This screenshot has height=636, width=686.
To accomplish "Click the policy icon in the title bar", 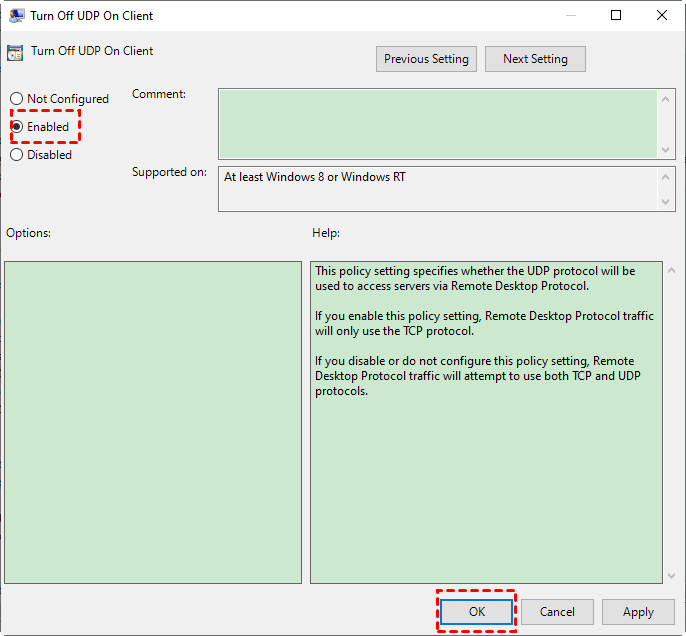I will point(17,16).
